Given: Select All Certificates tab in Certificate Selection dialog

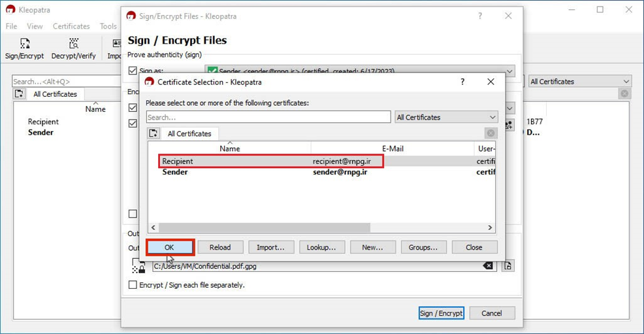Looking at the screenshot, I should pyautogui.click(x=189, y=133).
